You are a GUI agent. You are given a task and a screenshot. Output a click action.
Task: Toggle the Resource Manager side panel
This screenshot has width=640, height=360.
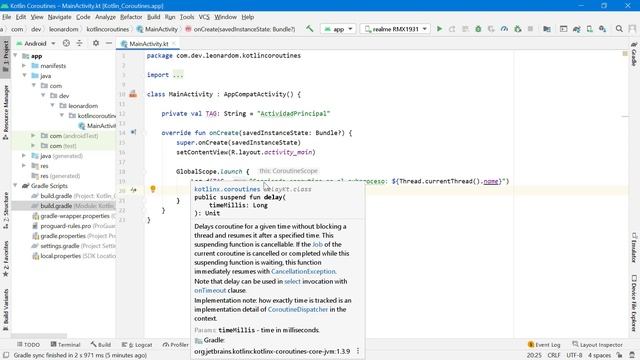pos(5,113)
